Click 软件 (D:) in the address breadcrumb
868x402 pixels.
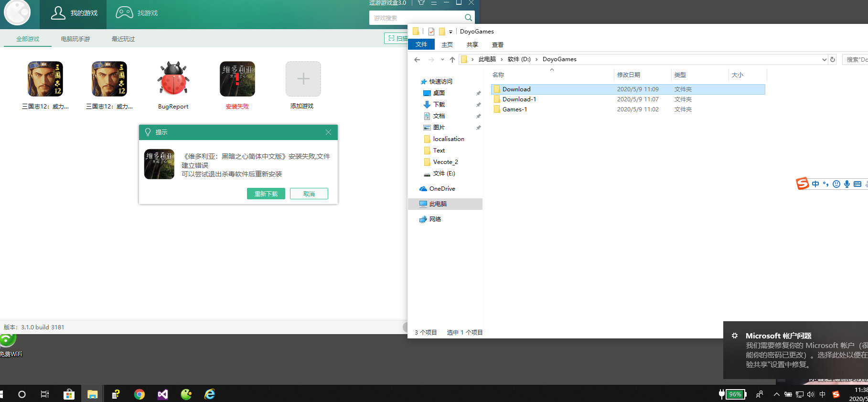click(519, 59)
